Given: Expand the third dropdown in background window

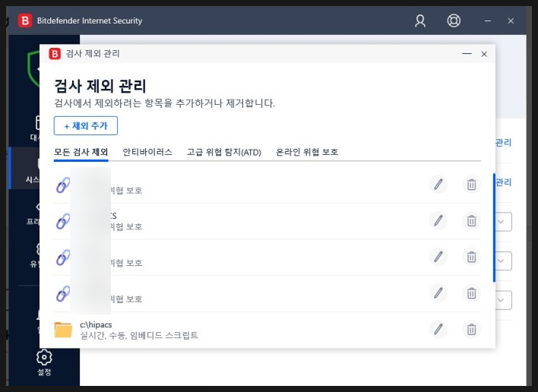Looking at the screenshot, I should [x=504, y=300].
